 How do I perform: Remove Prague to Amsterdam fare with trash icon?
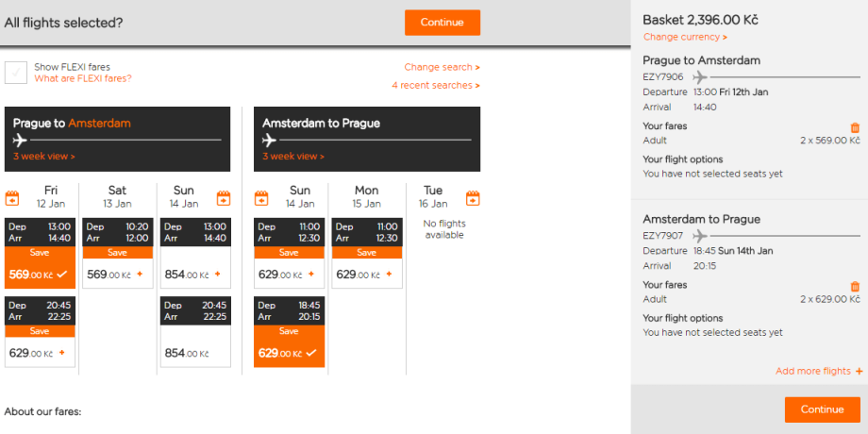click(855, 127)
